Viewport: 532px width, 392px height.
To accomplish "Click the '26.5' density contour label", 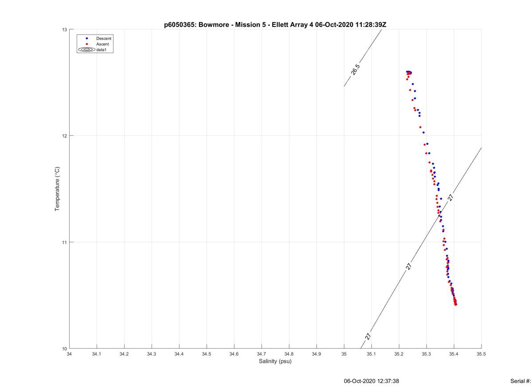I will 356,70.
